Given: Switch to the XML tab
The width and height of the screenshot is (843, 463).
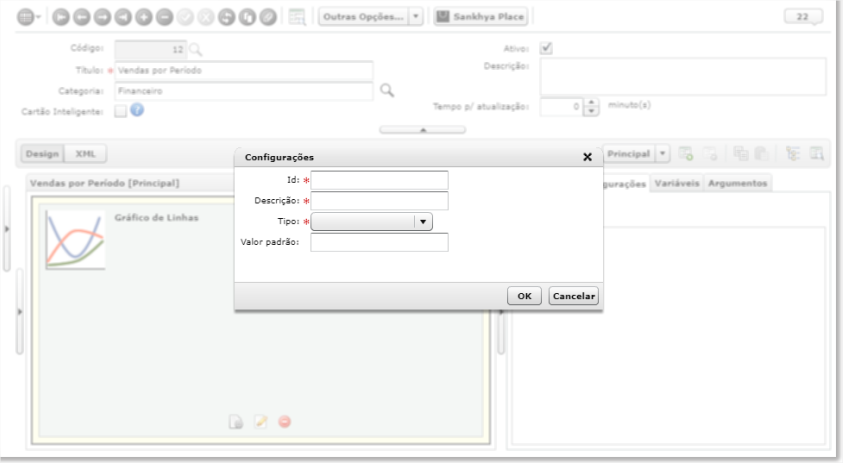Looking at the screenshot, I should pyautogui.click(x=85, y=154).
